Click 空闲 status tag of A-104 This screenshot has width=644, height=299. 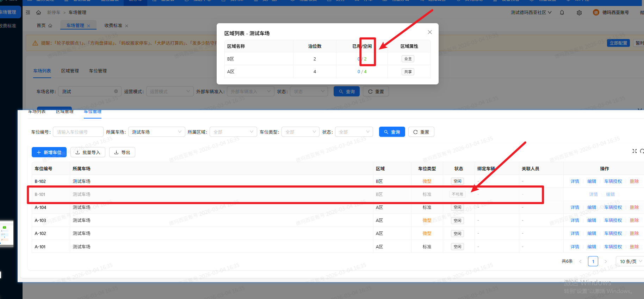coord(457,208)
